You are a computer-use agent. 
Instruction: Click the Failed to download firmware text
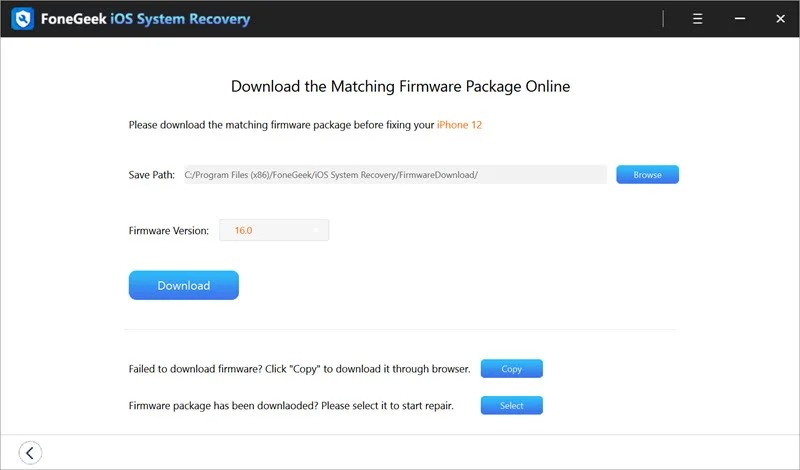[299, 369]
